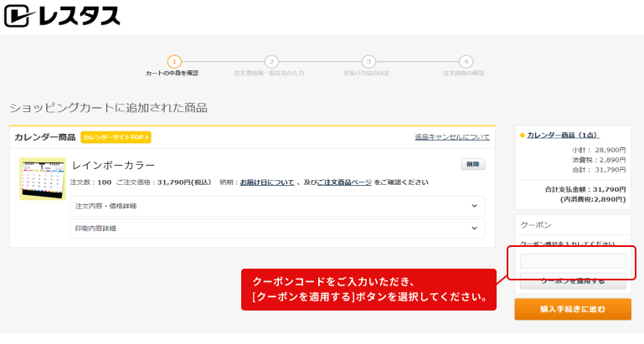Click the 小計：28,900円 text
The image size is (644, 344).
[600, 151]
